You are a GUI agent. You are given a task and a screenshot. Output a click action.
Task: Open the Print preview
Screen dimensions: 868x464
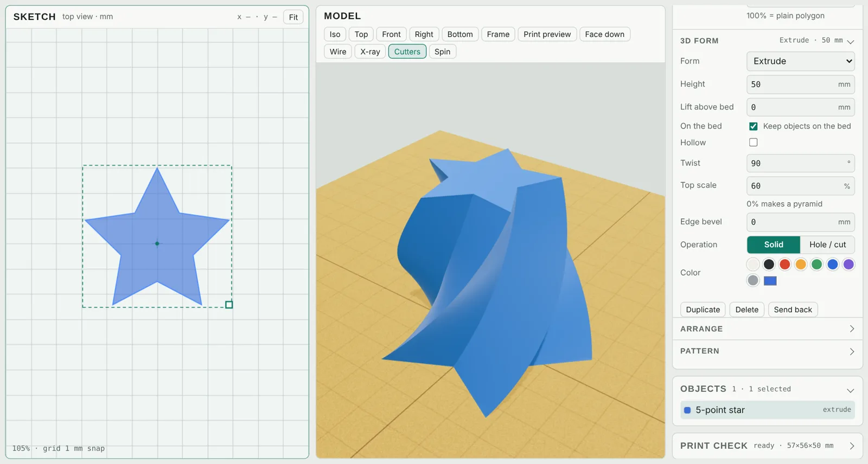(x=547, y=34)
